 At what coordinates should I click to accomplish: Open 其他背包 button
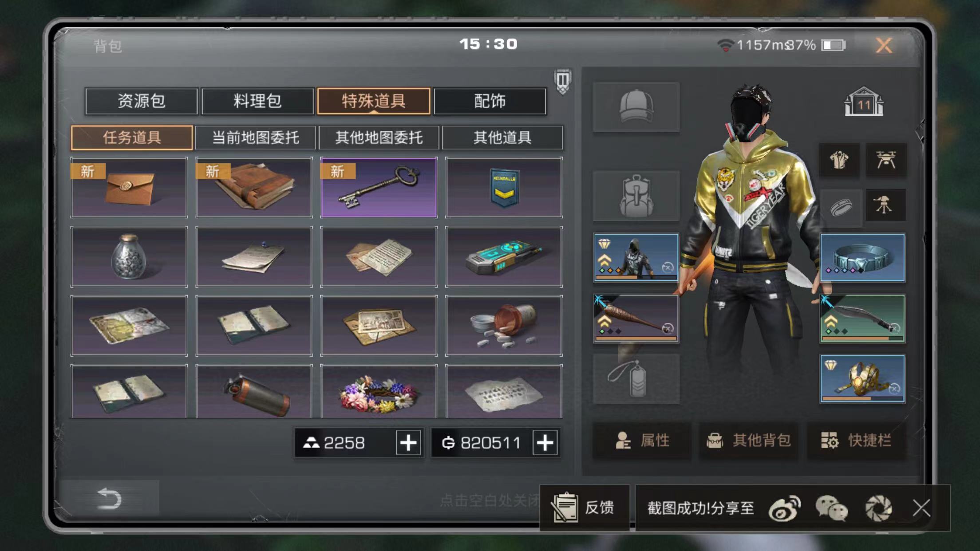pyautogui.click(x=749, y=440)
